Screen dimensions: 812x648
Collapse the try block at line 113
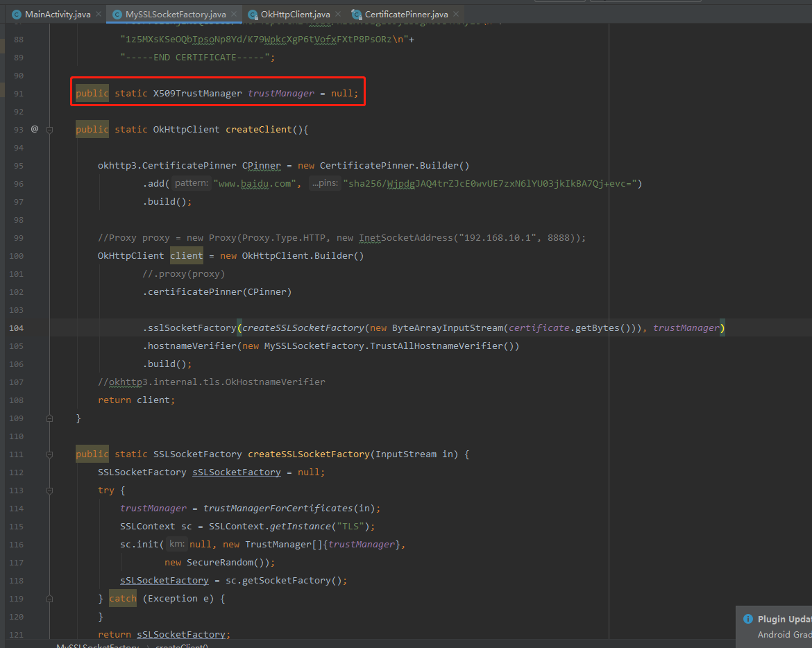(x=50, y=491)
